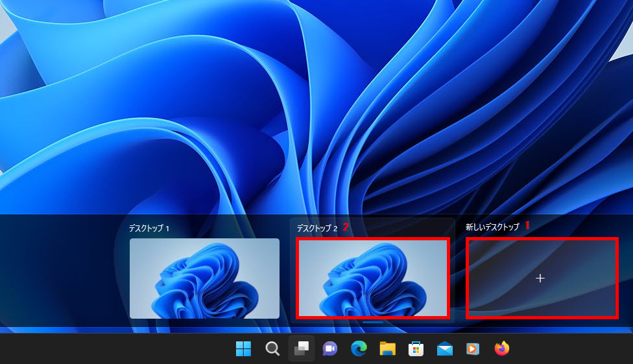Open the Mail app
The width and height of the screenshot is (633, 364).
(444, 349)
